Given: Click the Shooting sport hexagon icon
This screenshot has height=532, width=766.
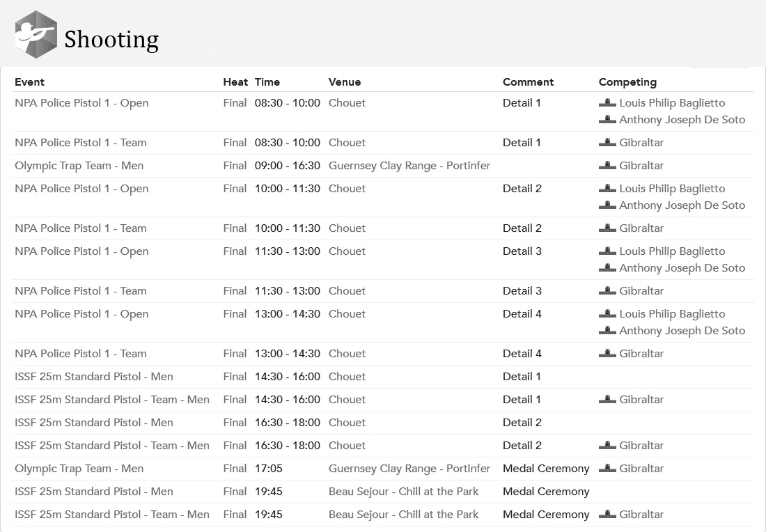Looking at the screenshot, I should pos(36,34).
